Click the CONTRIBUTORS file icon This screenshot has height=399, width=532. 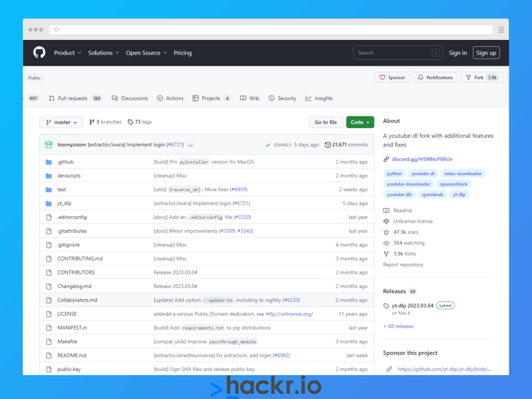point(49,273)
